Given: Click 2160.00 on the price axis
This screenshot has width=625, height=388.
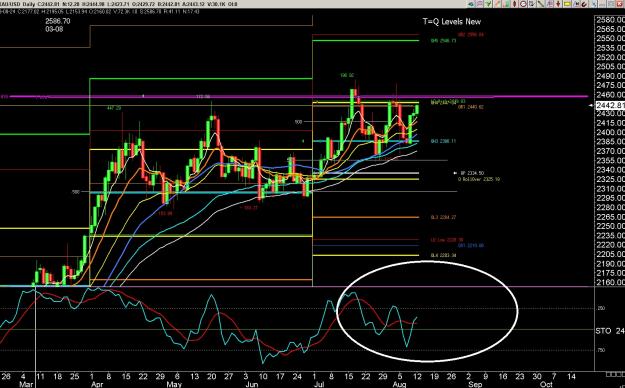Looking at the screenshot, I should pos(610,282).
